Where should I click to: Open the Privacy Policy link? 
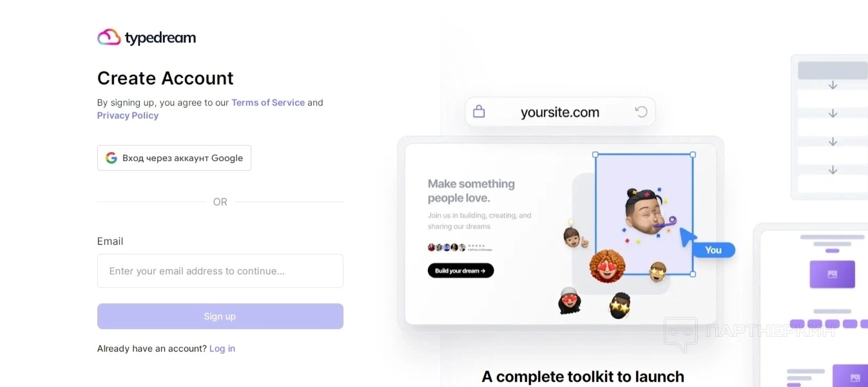[x=128, y=115]
